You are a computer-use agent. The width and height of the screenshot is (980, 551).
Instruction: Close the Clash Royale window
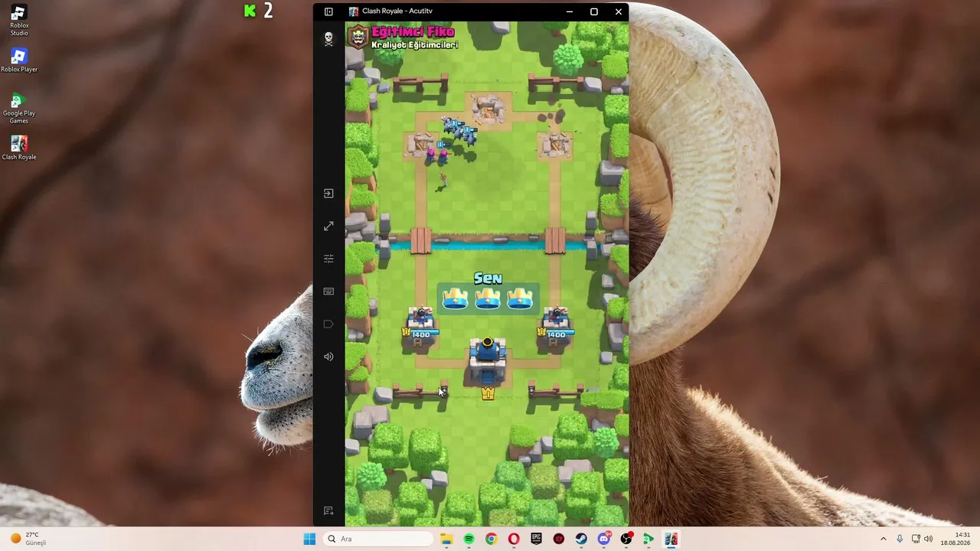(618, 11)
